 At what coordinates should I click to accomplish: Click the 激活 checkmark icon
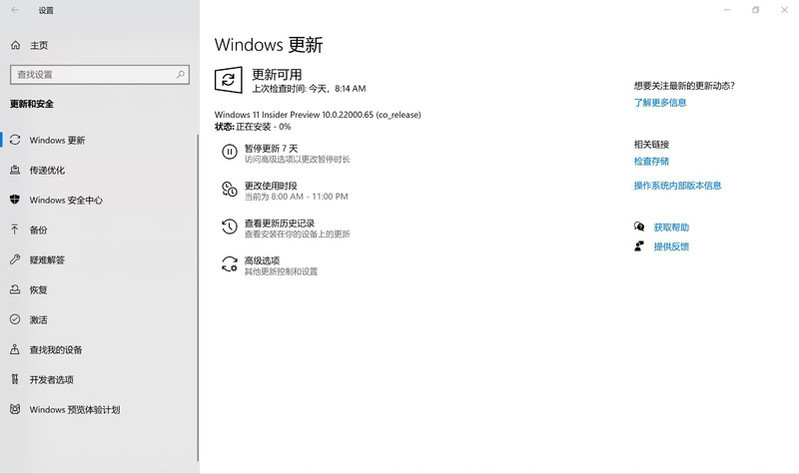[x=15, y=320]
